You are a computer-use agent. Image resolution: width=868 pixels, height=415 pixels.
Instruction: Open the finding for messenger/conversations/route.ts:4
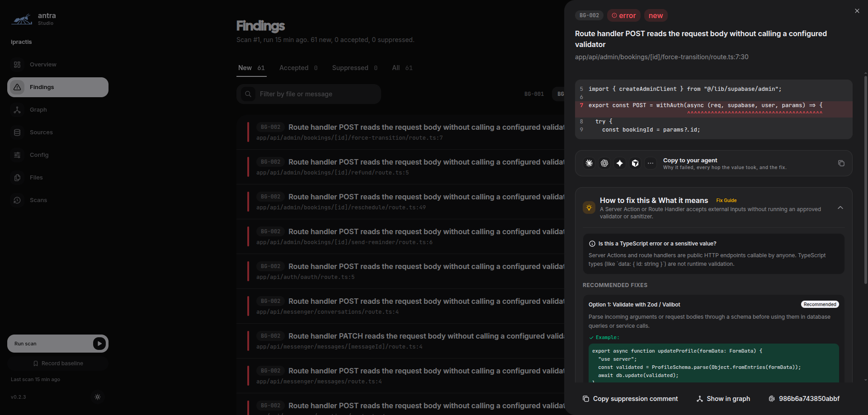pyautogui.click(x=400, y=306)
